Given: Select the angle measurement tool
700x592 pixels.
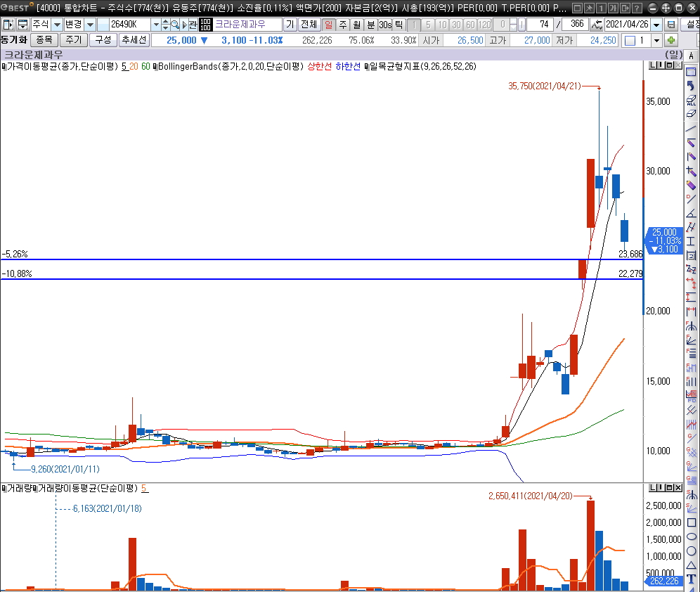Looking at the screenshot, I should click(691, 214).
